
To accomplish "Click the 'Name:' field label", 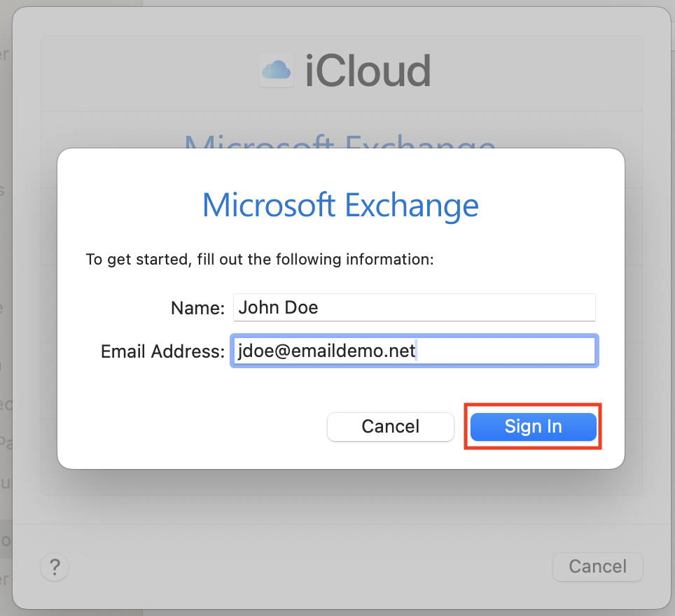I will [197, 308].
